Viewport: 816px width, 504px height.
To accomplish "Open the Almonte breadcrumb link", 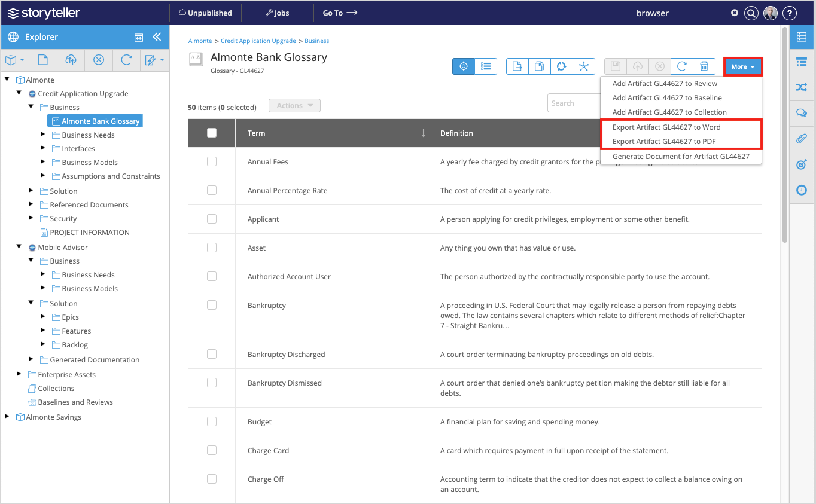I will point(200,41).
